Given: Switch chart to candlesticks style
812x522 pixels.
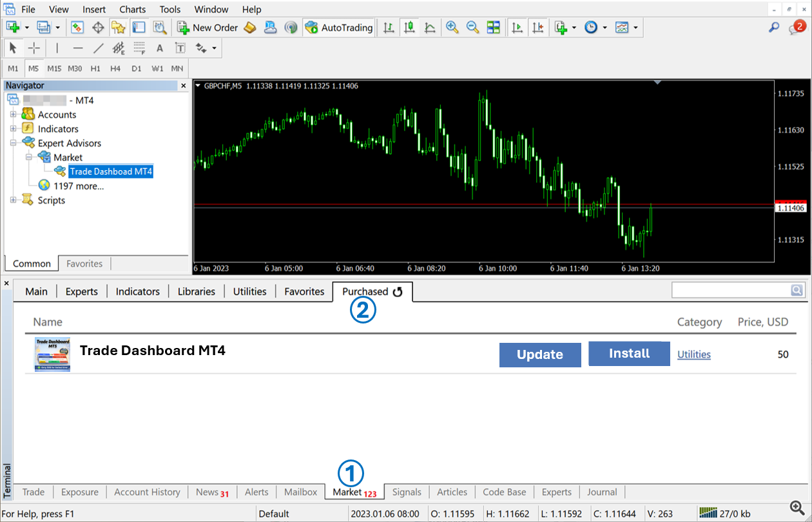Looking at the screenshot, I should coord(409,27).
